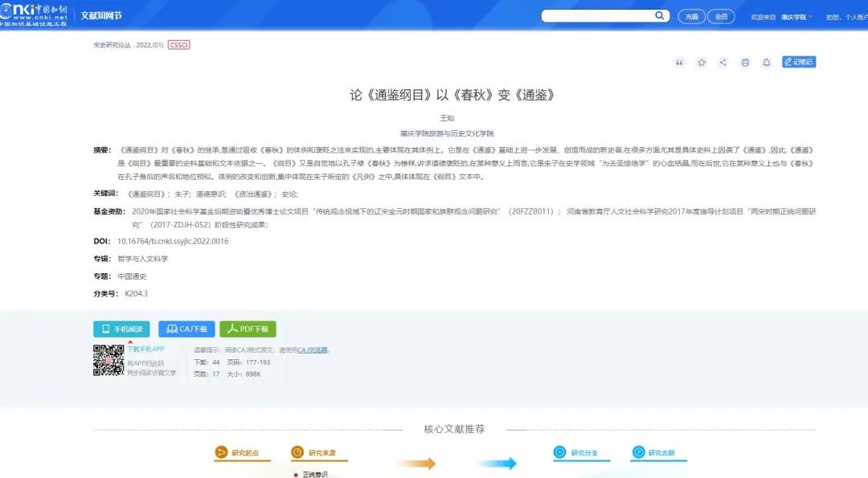Click the CNKI 中国知网 logo
Viewport: 868px width, 478px height.
35,15
